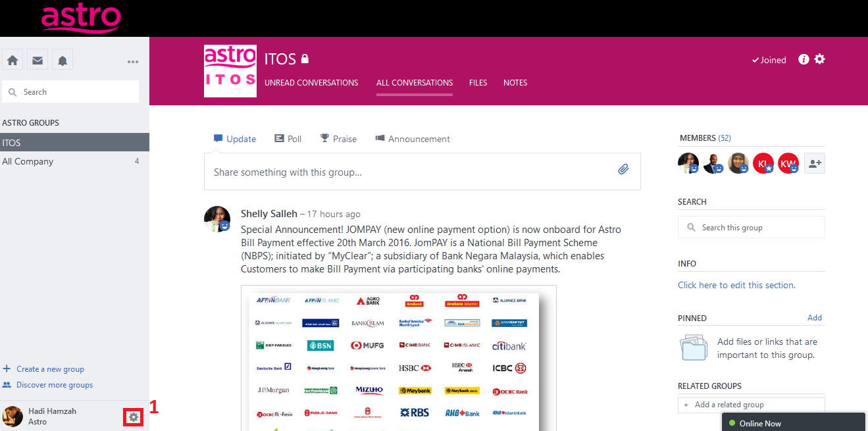Click the user settings gear beside Hadi Hamzah

pyautogui.click(x=134, y=417)
